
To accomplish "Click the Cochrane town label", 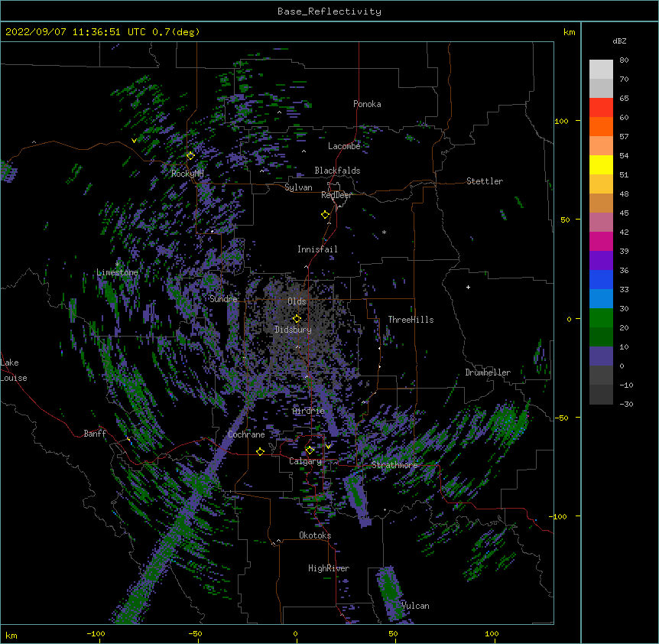I will [x=246, y=434].
